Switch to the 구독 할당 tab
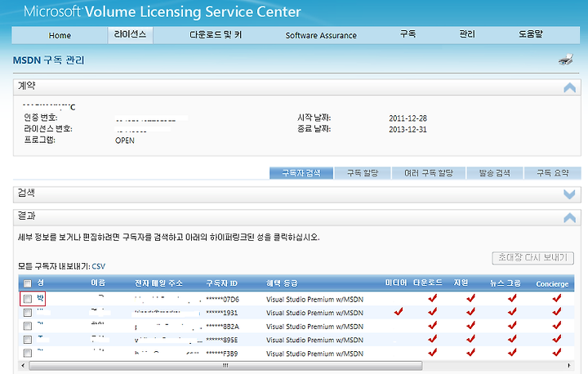The image size is (588, 374). [363, 173]
